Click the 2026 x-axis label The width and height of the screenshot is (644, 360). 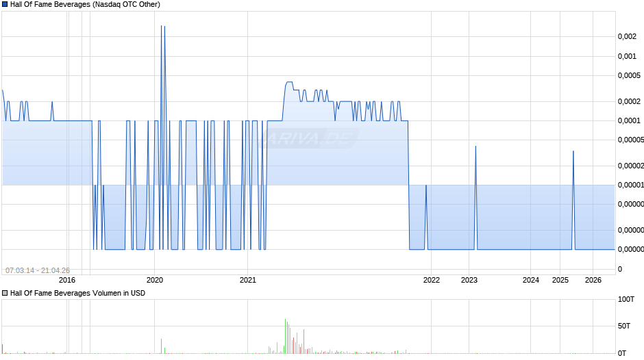click(593, 280)
